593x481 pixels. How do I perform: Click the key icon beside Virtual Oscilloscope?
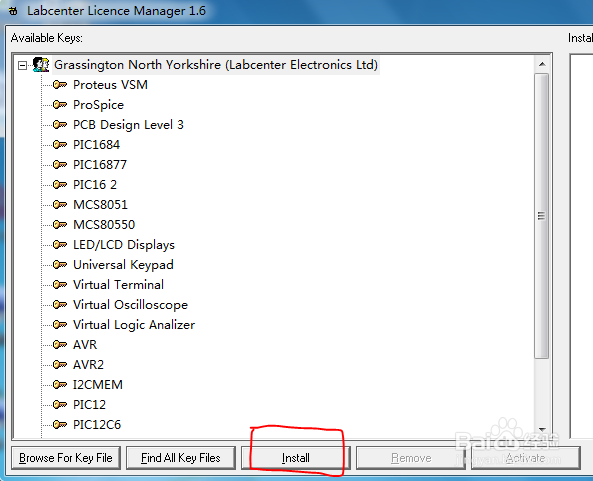click(60, 305)
